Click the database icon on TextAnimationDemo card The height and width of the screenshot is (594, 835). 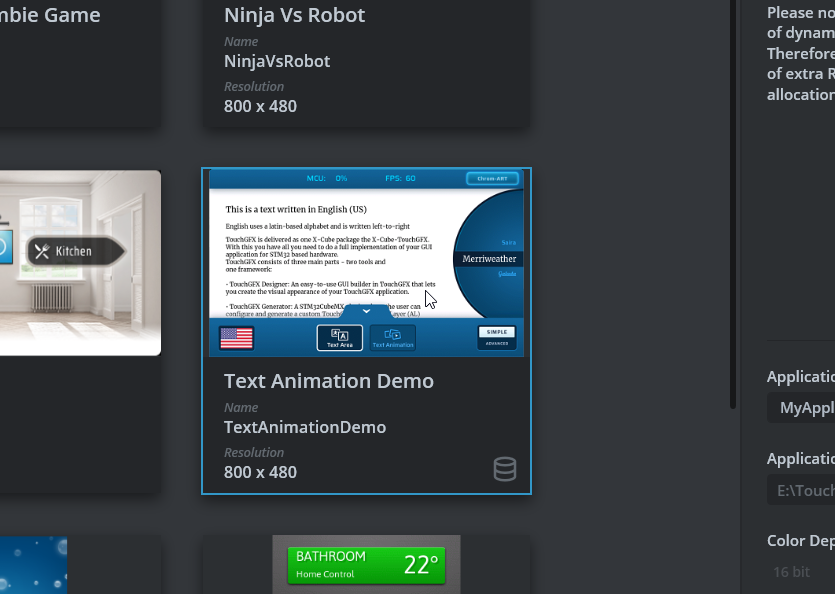(505, 469)
